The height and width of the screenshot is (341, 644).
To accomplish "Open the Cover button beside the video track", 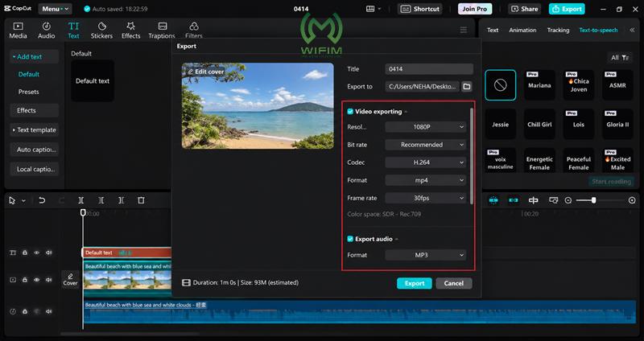I will tap(70, 279).
